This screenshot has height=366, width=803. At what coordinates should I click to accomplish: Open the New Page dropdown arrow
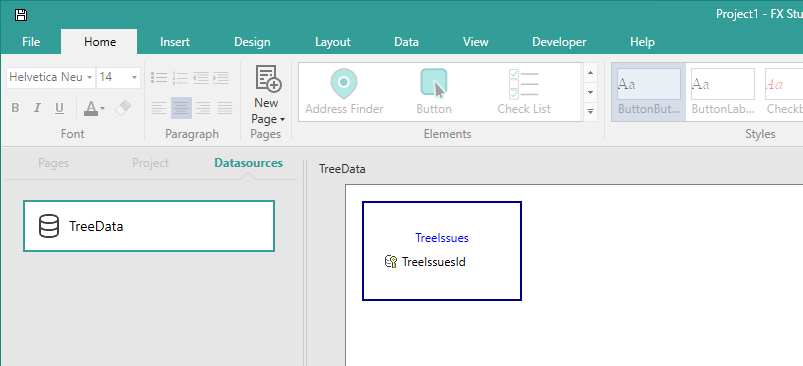(282, 120)
